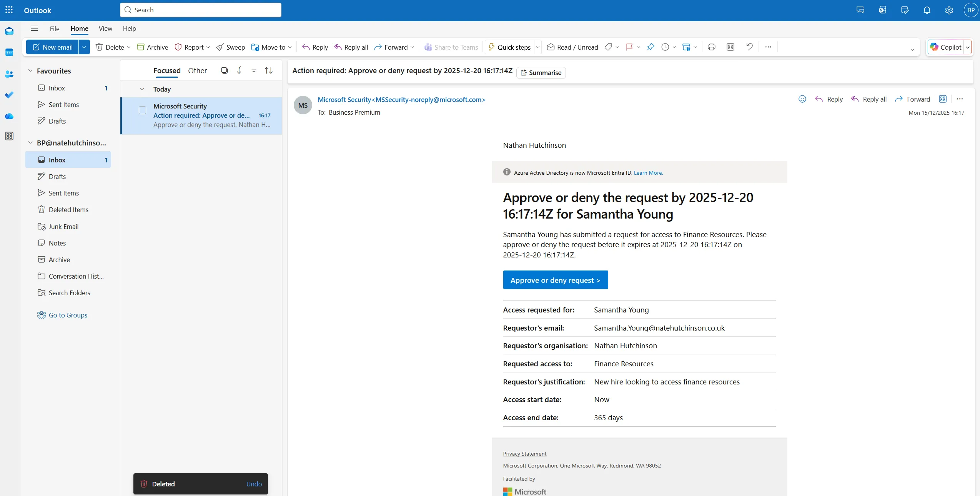Open the apps icon in the reading pane header
This screenshot has height=496, width=980.
(x=943, y=99)
